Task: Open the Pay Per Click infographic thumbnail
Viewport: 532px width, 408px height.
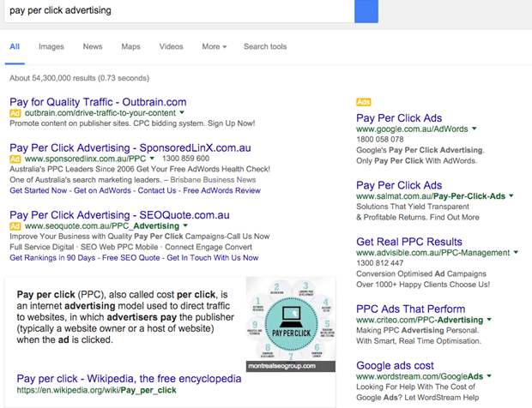Action: click(290, 323)
